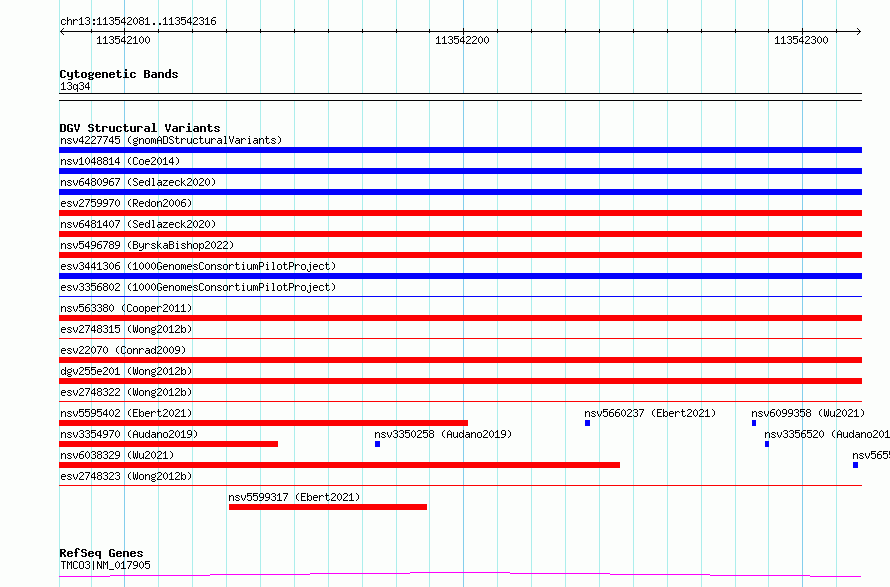Click the red bar of dgv255e201

tap(460, 381)
